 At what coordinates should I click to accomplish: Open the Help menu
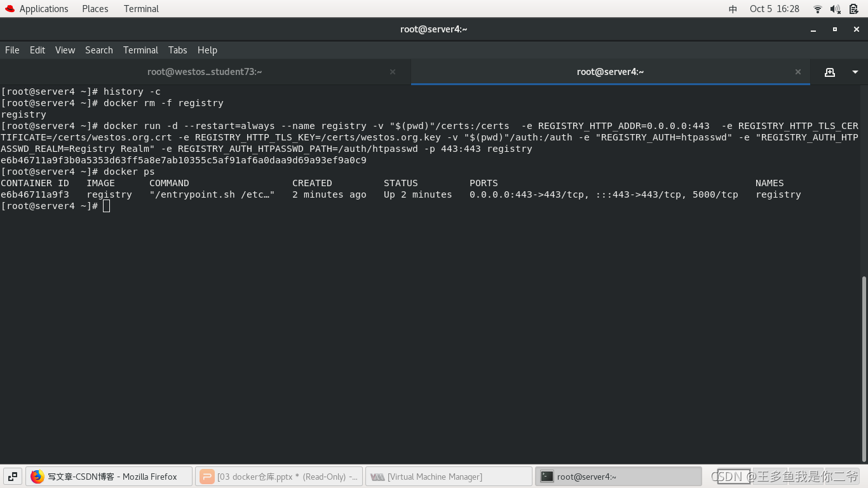207,50
